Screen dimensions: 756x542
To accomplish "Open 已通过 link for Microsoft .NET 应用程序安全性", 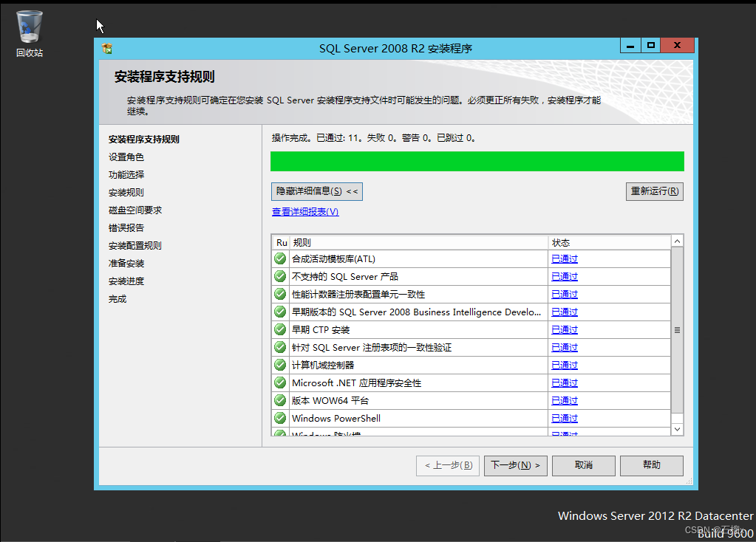I will point(565,383).
